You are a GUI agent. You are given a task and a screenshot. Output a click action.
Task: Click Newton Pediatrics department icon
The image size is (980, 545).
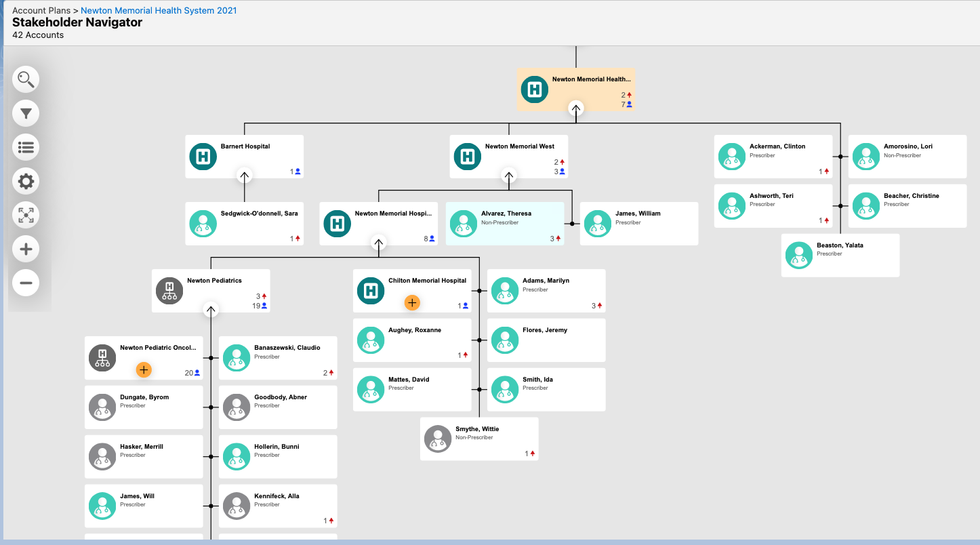click(x=169, y=291)
